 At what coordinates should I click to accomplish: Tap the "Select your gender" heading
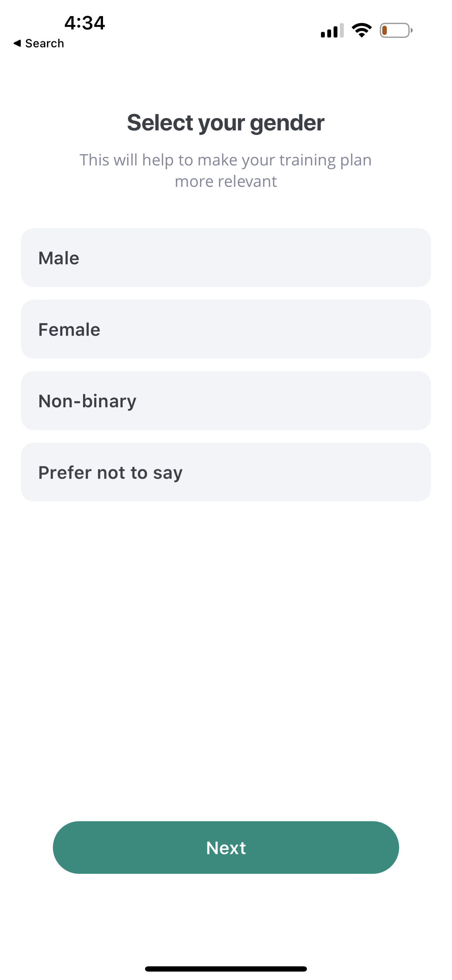pos(226,123)
